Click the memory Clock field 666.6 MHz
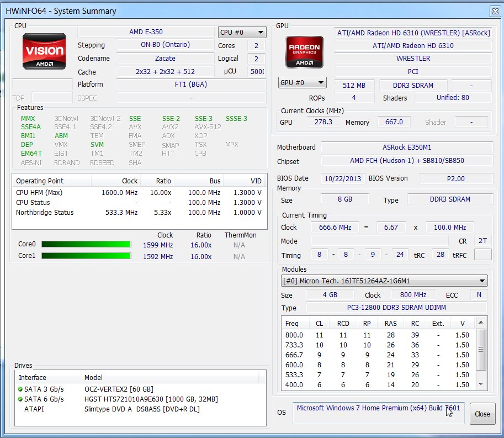Viewport: 504px width, 438px height. click(335, 228)
